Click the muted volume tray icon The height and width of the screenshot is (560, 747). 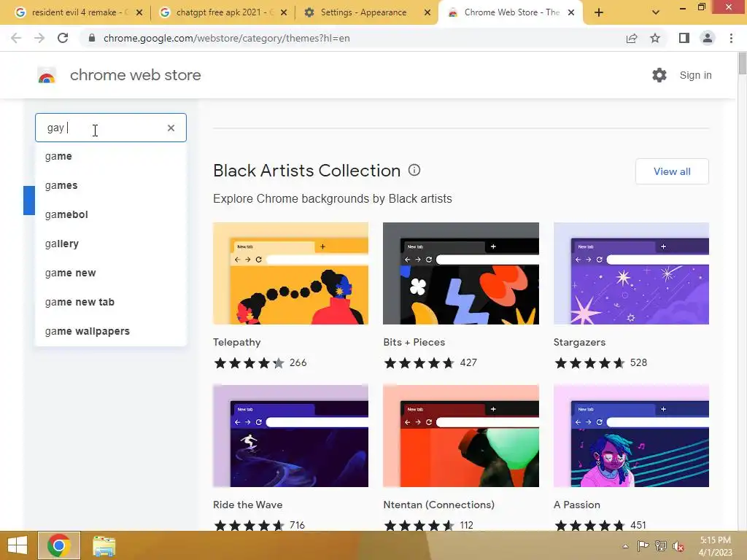click(678, 546)
